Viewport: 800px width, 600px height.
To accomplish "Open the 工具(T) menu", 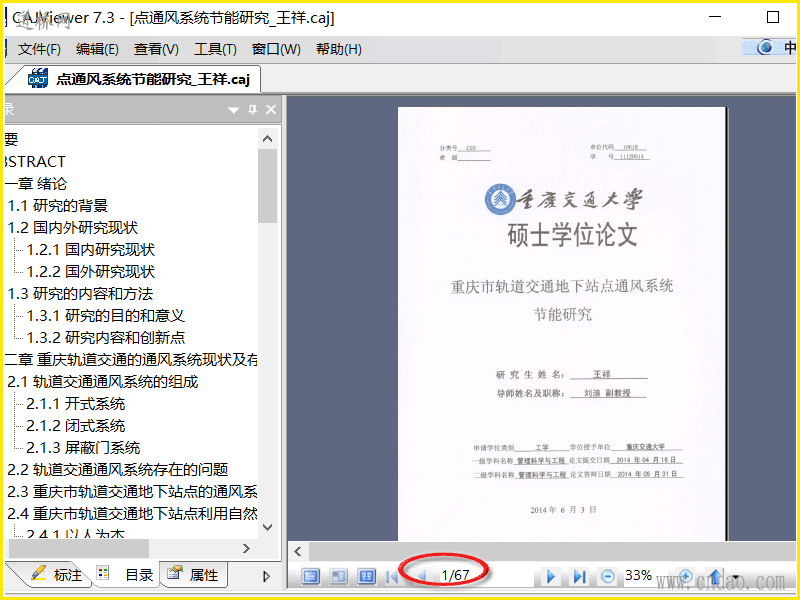I will (x=215, y=49).
